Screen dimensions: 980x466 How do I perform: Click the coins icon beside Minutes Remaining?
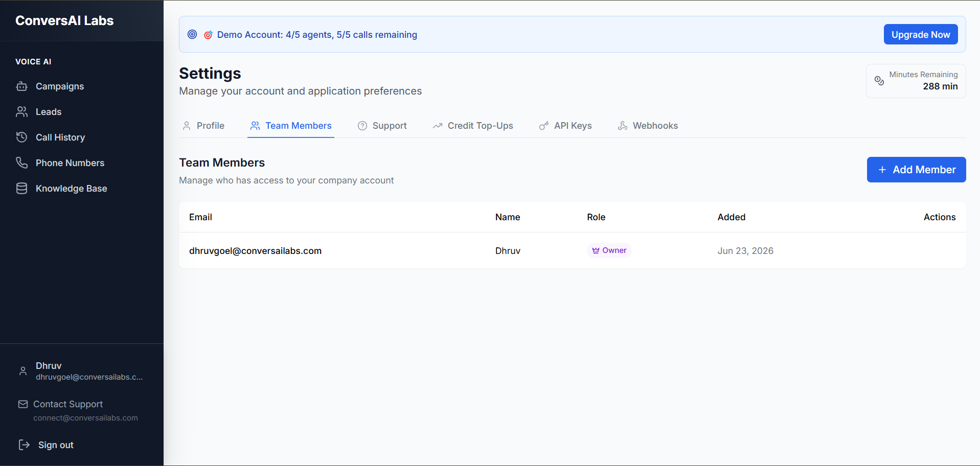pyautogui.click(x=879, y=81)
